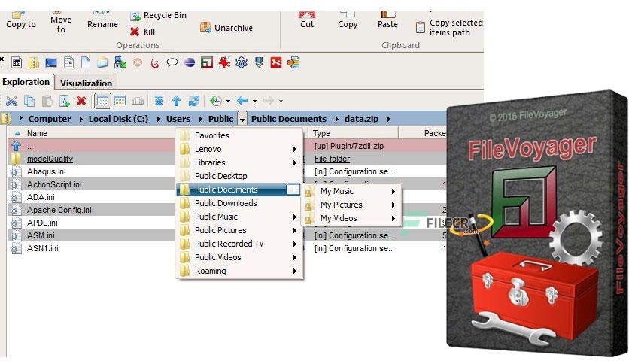Toggle the thumbnails view mode
Image resolution: width=629 pixels, height=364 pixels.
click(120, 101)
